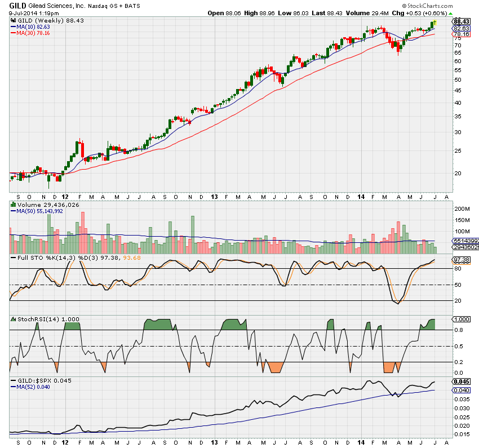
Task: Click the 97.38 stochastic axis tag
Action: point(462,260)
